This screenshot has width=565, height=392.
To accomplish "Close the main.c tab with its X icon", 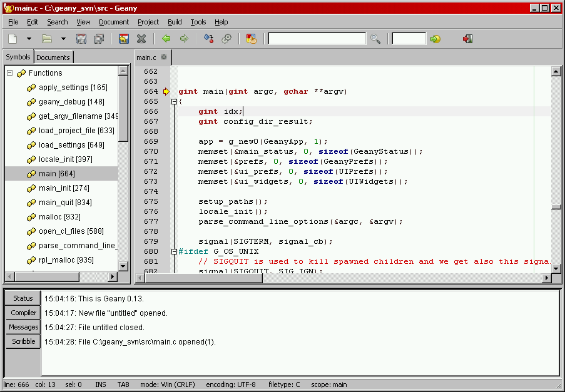I will click(x=164, y=57).
